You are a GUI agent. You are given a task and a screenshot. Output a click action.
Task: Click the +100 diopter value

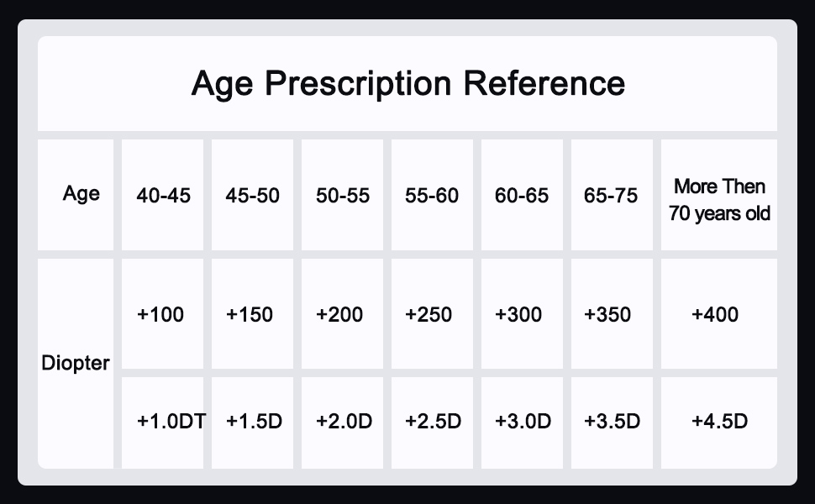pos(160,315)
